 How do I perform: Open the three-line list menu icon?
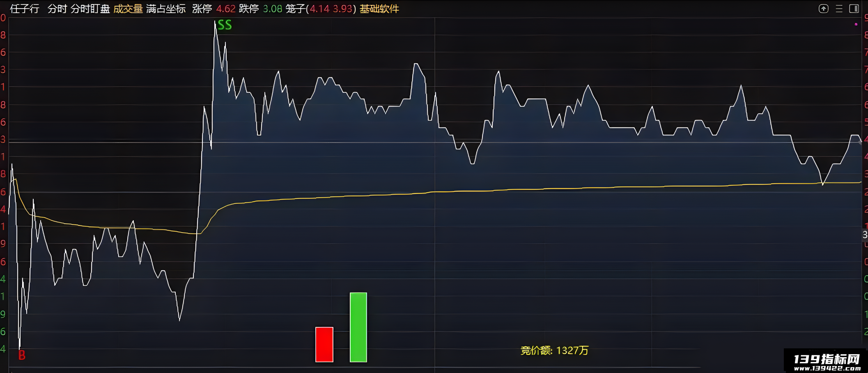click(x=839, y=9)
